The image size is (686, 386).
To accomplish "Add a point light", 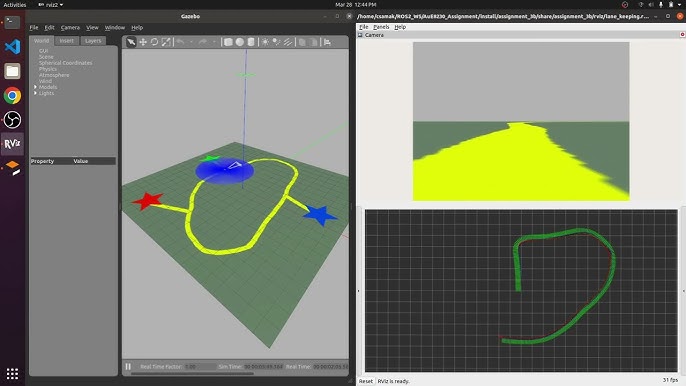I will point(265,42).
